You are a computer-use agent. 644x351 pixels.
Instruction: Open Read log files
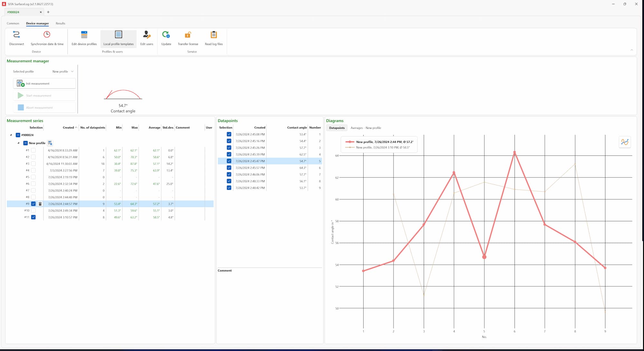pos(214,38)
